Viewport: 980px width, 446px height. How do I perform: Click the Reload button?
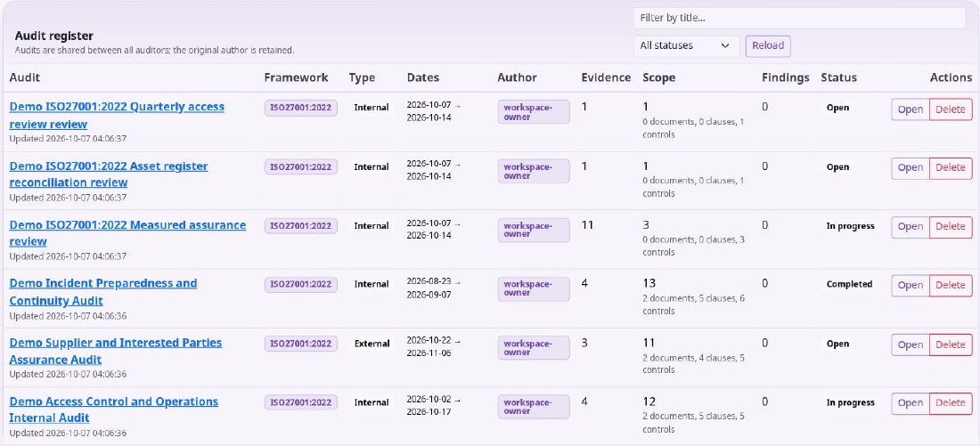[x=767, y=45]
